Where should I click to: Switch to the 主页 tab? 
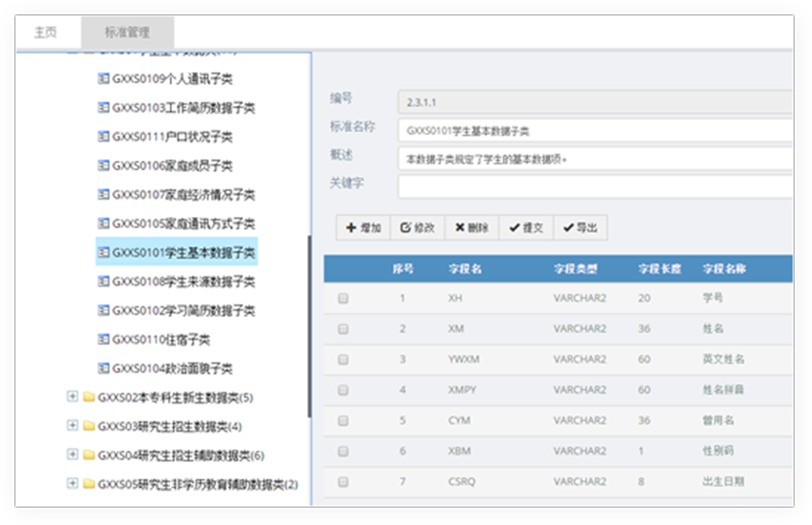pyautogui.click(x=46, y=33)
